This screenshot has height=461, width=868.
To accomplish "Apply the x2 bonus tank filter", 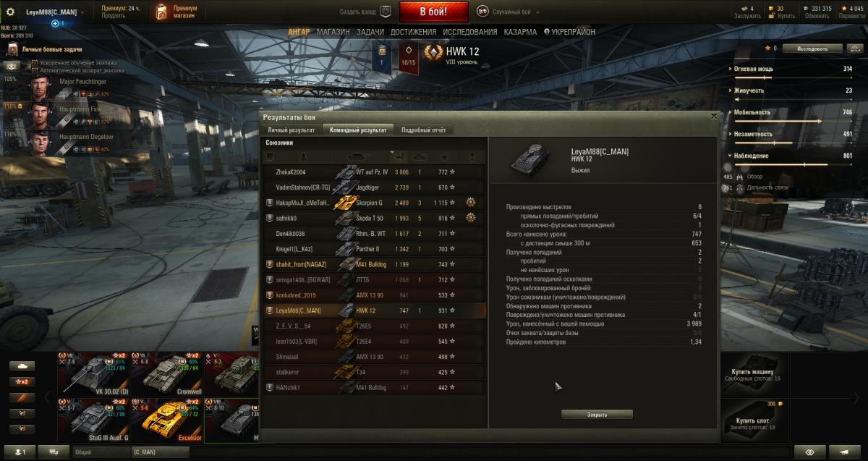I will [20, 381].
